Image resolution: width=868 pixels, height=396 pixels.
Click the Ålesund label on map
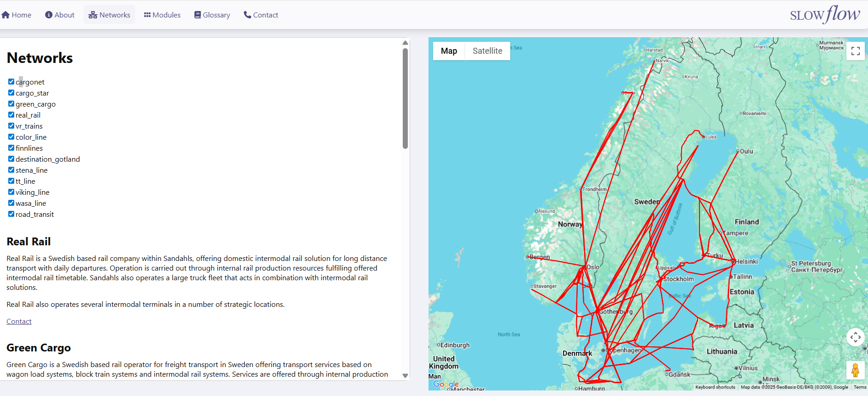pyautogui.click(x=547, y=211)
